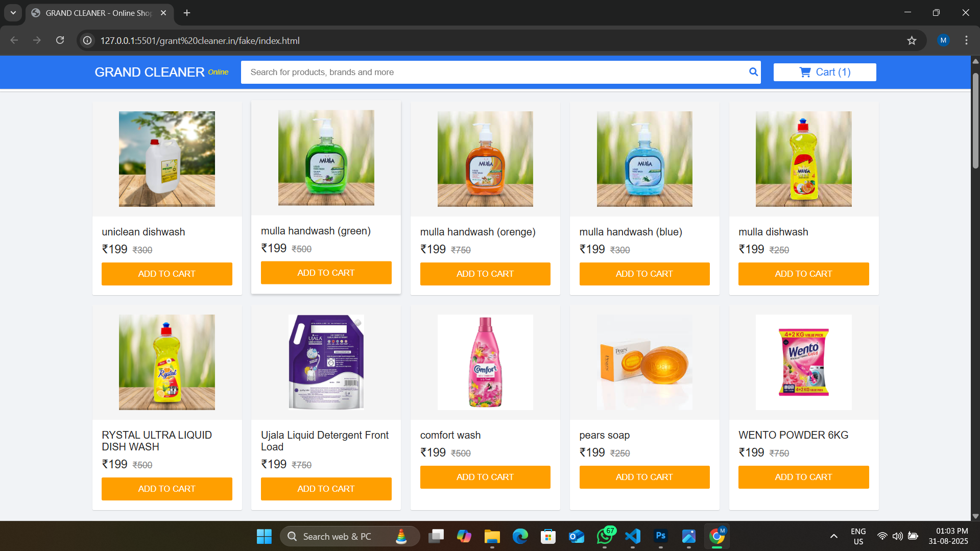This screenshot has width=980, height=551.
Task: Click the 'mulla handwash (blue)' title
Action: click(x=631, y=232)
